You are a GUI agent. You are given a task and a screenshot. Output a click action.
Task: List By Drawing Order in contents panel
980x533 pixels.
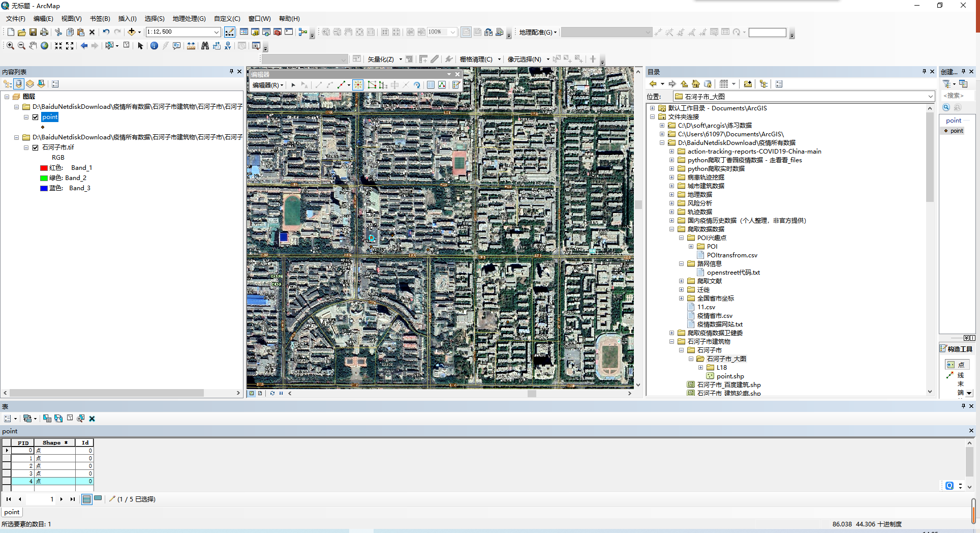click(8, 84)
